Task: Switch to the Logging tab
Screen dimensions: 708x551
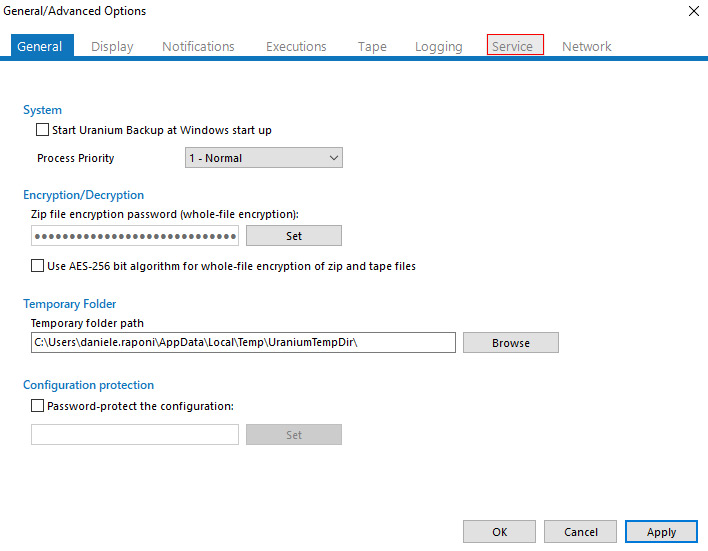Action: (x=439, y=46)
